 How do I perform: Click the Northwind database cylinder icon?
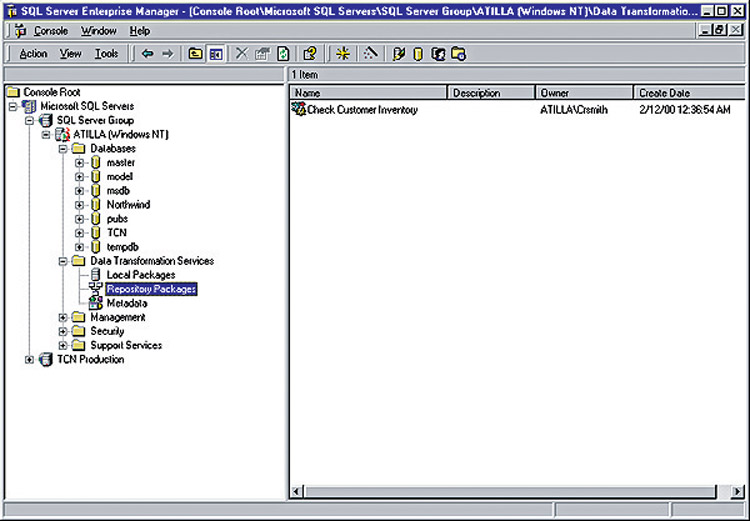coord(96,204)
